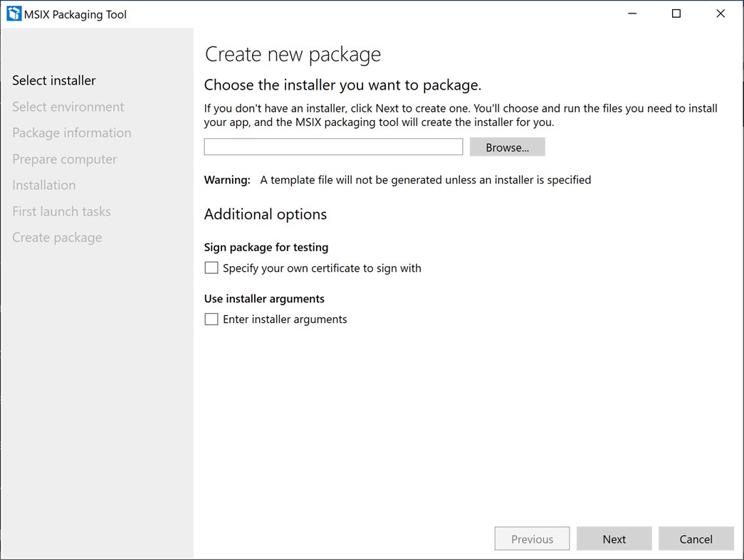Open the Select environment step
744x560 pixels.
[x=68, y=107]
